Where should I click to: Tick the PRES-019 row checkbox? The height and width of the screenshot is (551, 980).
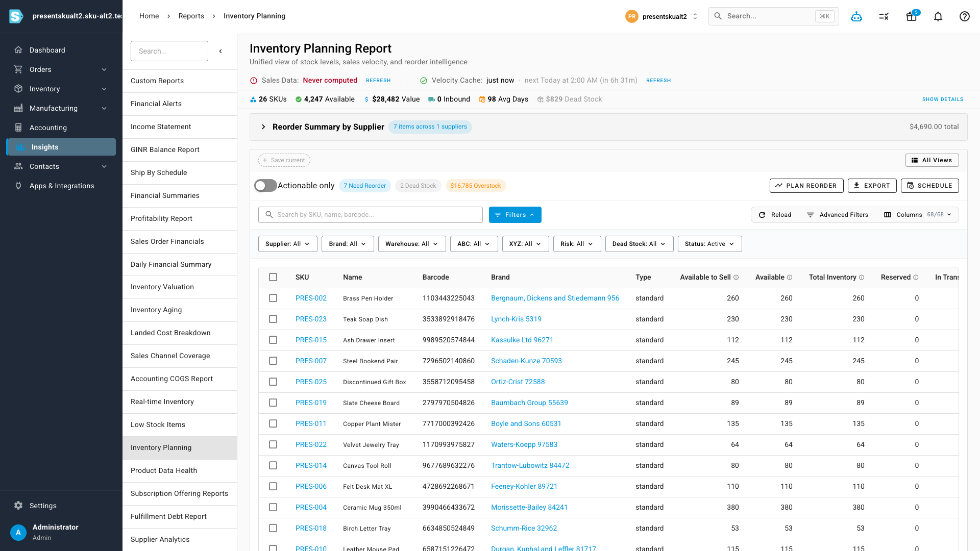pos(273,403)
